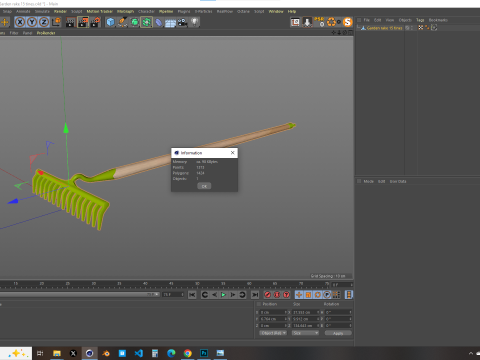Go to the previous key
The image size is (480, 360).
(205, 295)
